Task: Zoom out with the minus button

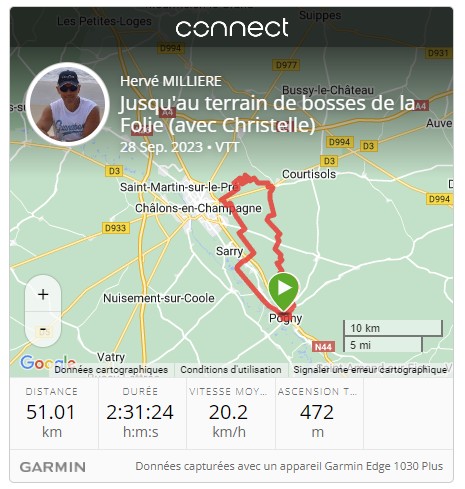Action: coord(43,329)
